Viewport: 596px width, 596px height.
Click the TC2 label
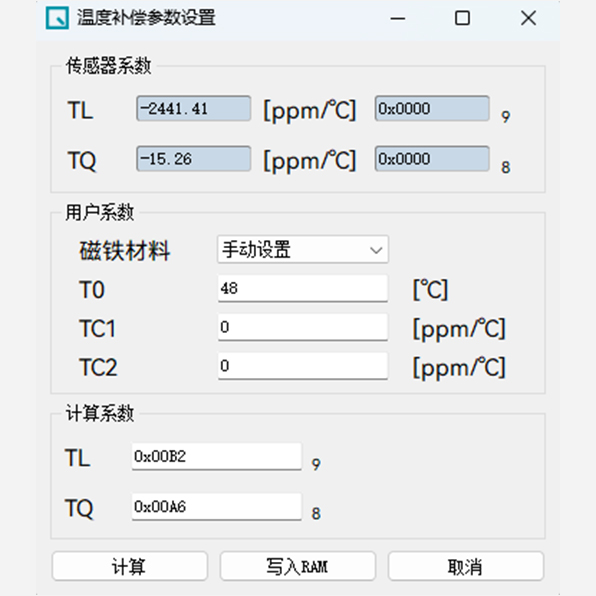98,367
